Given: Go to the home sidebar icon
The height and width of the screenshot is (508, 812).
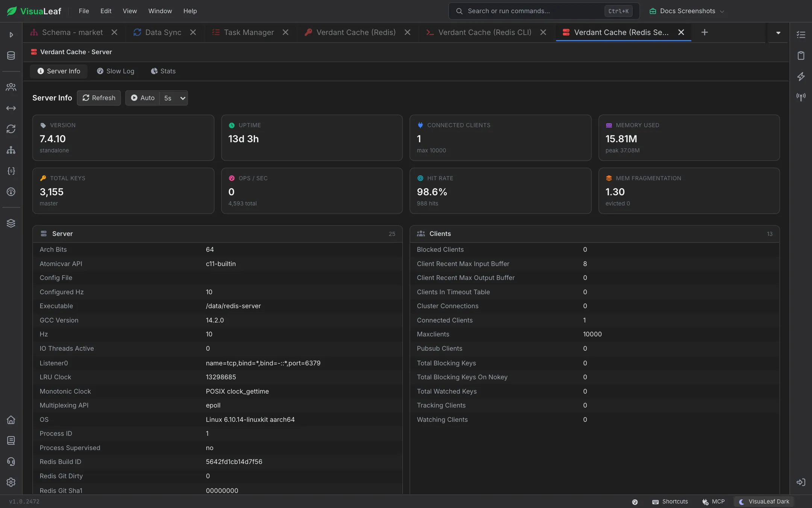Looking at the screenshot, I should (x=11, y=420).
